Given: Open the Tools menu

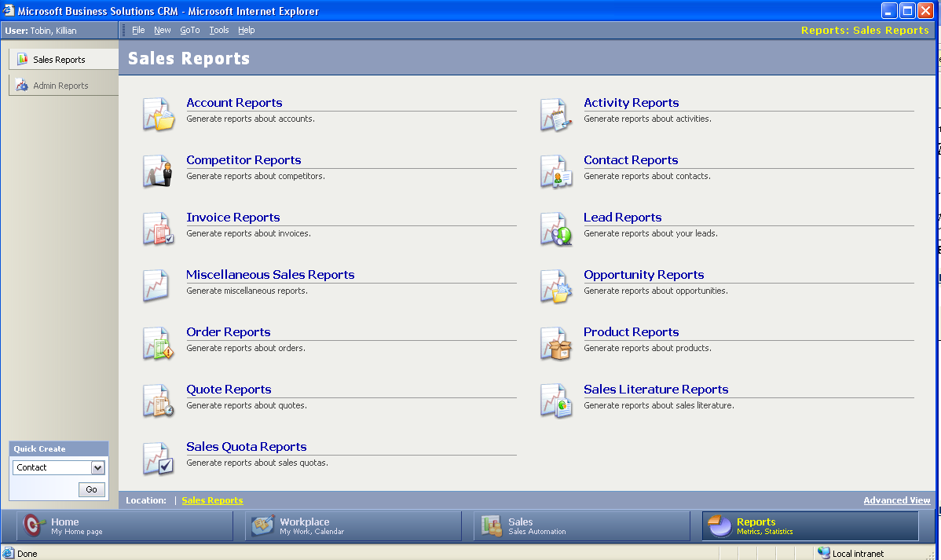Looking at the screenshot, I should point(218,30).
